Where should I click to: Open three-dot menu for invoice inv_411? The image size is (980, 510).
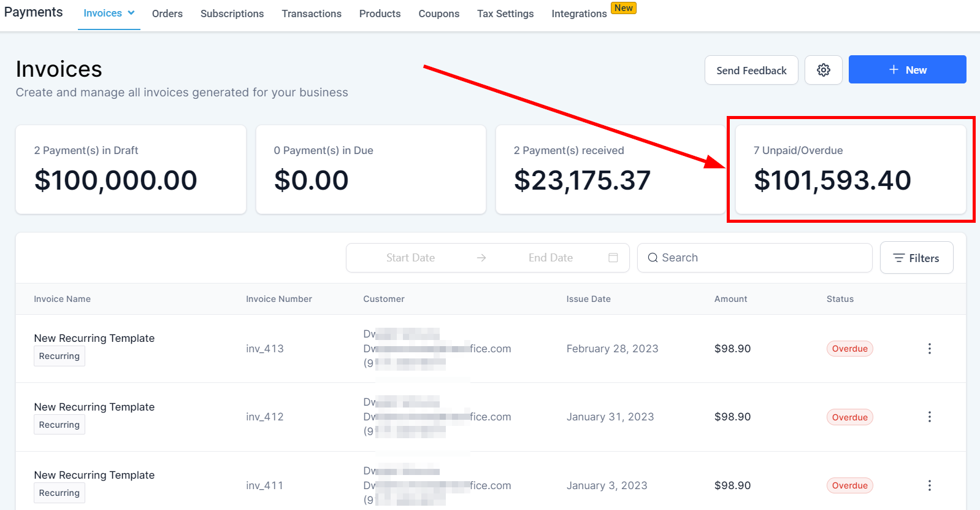coord(929,485)
